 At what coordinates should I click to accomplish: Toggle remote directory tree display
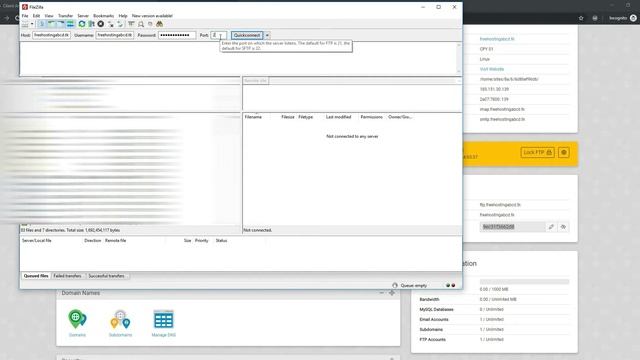coord(61,24)
